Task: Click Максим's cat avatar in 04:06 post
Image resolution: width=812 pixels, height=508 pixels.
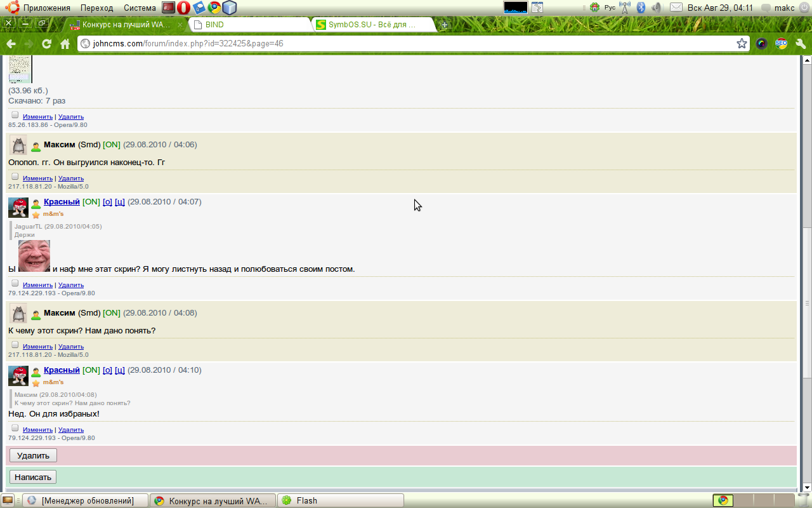Action: (x=18, y=145)
